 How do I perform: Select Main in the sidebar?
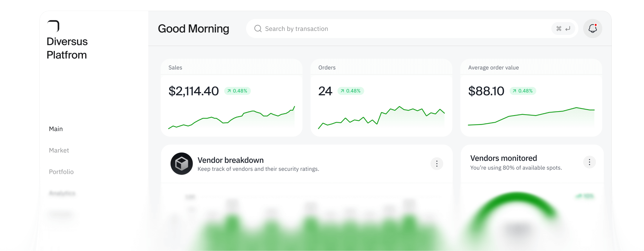[x=56, y=129]
